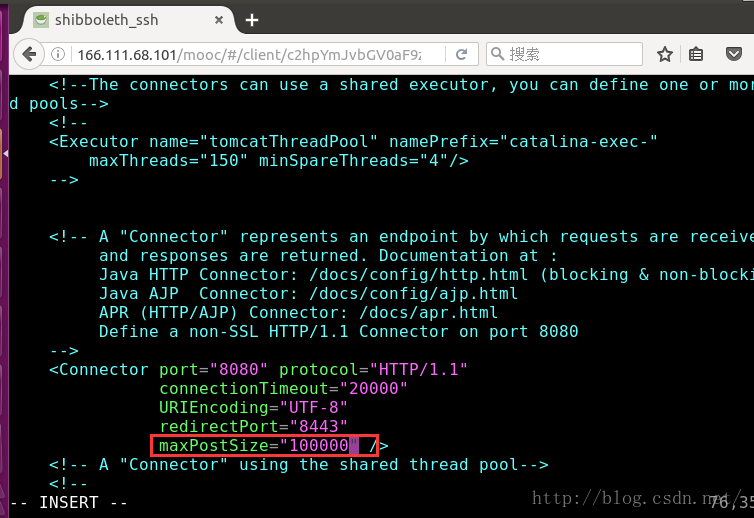Image resolution: width=754 pixels, height=518 pixels.
Task: Click the redirectPort="8443" line
Action: point(253,426)
